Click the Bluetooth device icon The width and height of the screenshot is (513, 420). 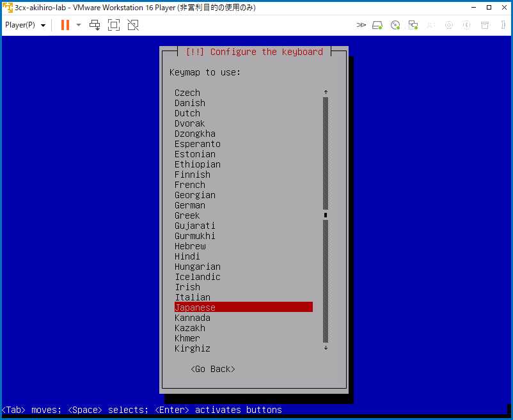tap(466, 25)
